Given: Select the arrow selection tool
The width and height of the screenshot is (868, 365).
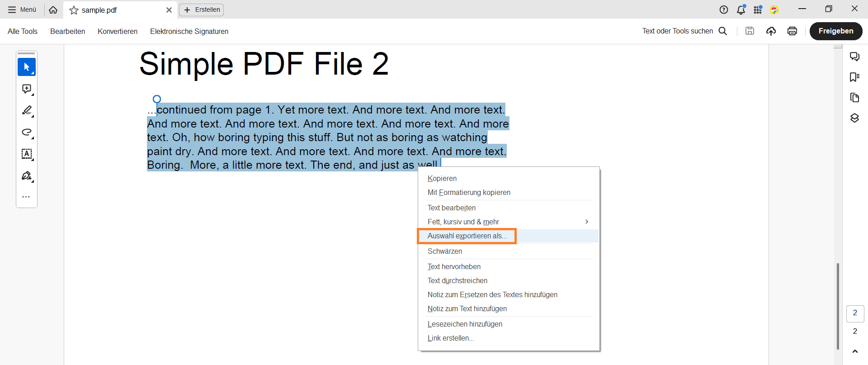Looking at the screenshot, I should click(x=26, y=67).
